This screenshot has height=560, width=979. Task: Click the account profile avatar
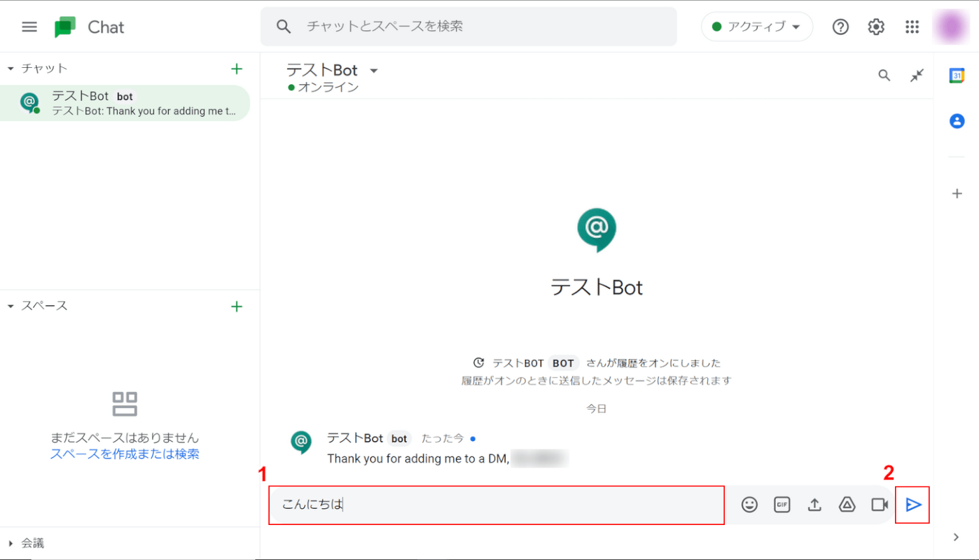point(950,27)
